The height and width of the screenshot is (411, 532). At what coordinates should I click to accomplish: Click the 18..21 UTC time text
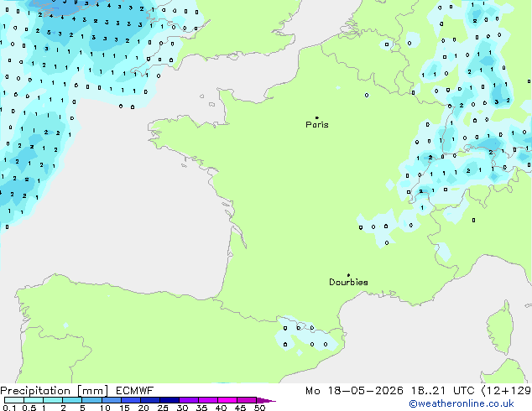pyautogui.click(x=442, y=391)
